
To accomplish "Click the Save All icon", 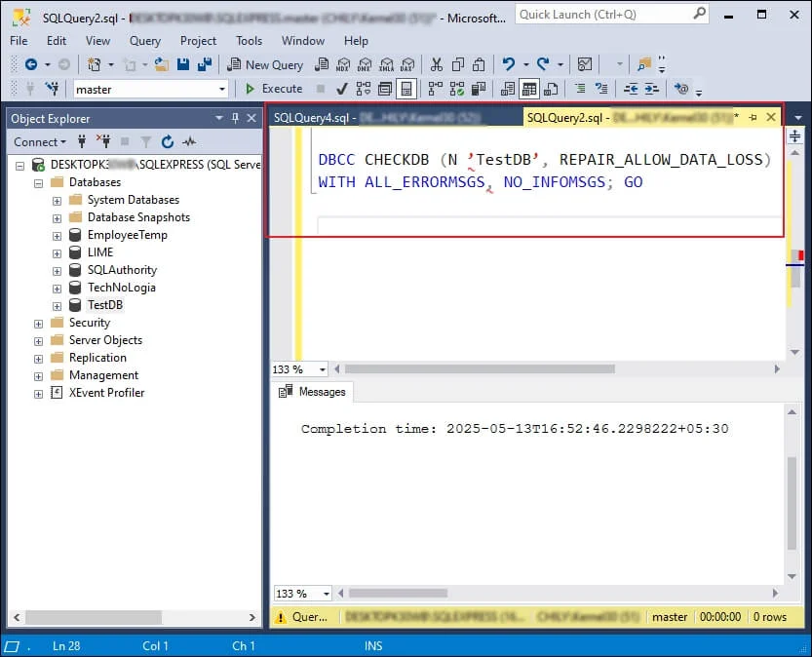I will pyautogui.click(x=205, y=64).
